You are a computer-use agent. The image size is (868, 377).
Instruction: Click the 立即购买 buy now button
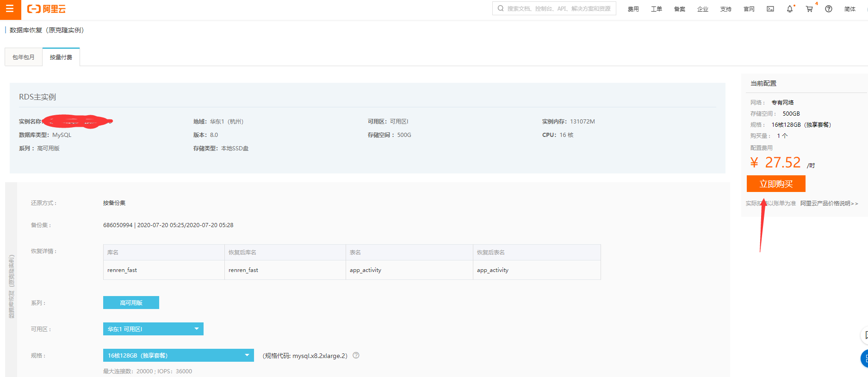[x=776, y=184]
